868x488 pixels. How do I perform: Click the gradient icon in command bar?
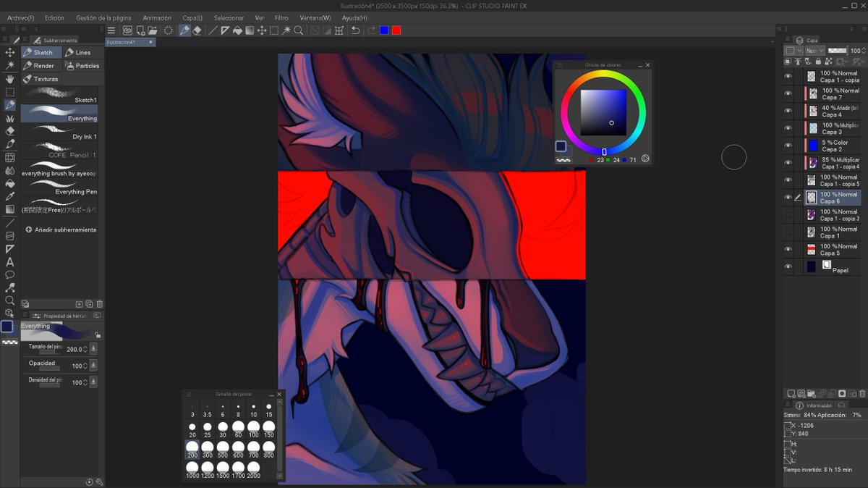tap(250, 30)
